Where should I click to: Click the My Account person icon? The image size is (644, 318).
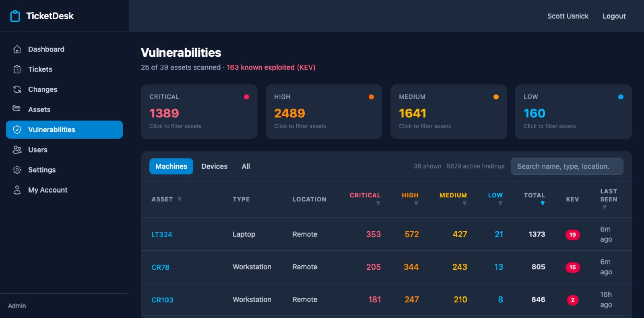pos(17,190)
